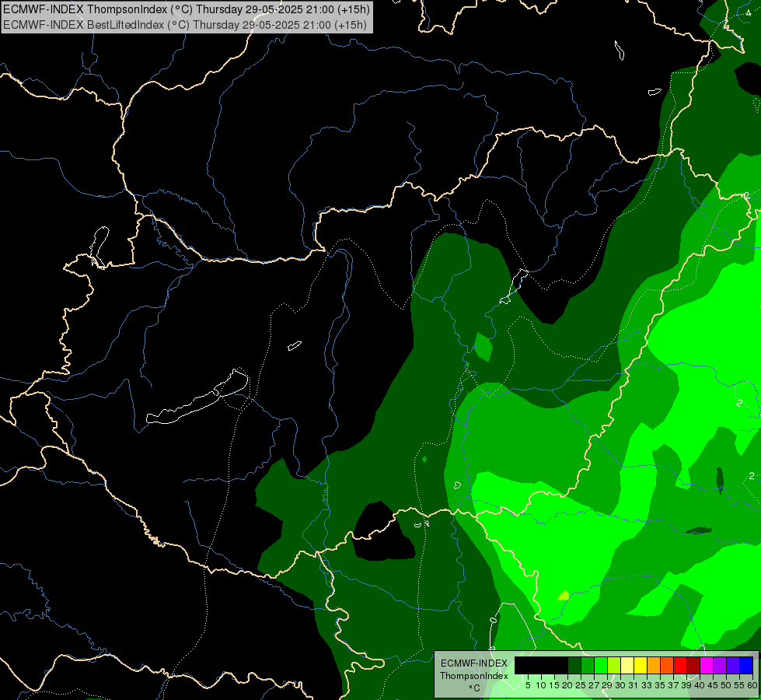Click the legend label 'ThompsonIndex'
761x700 pixels.
pos(473,676)
